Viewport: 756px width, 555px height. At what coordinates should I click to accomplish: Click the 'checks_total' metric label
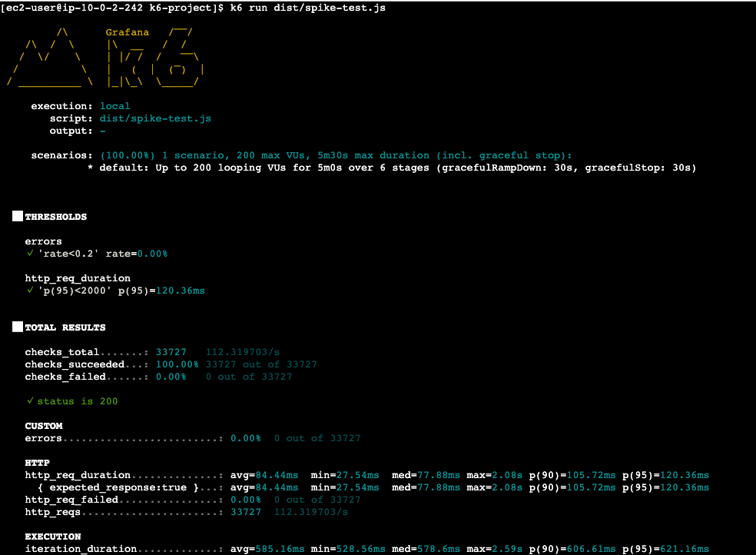[x=62, y=352]
